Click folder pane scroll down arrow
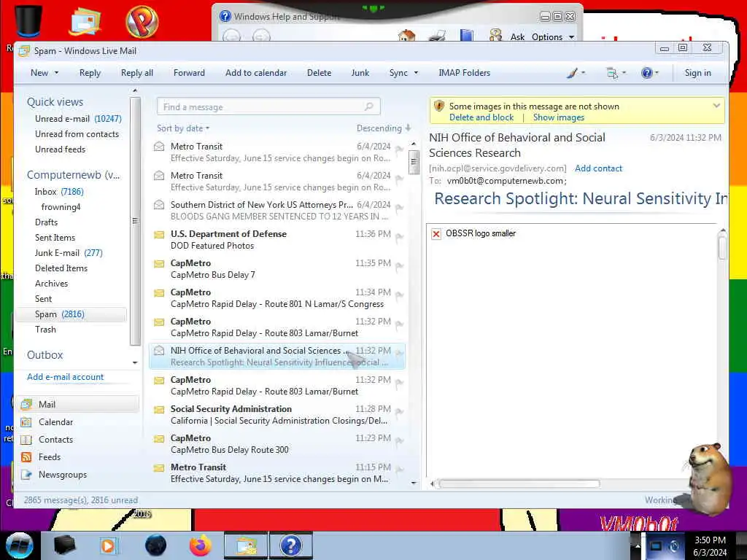Viewport: 747px width, 560px height. 135,362
